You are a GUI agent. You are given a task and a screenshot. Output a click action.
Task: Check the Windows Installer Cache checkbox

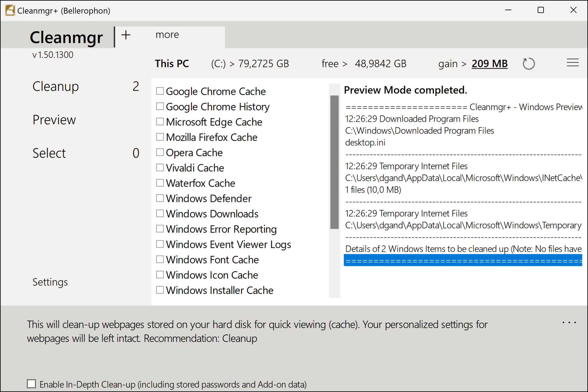160,290
